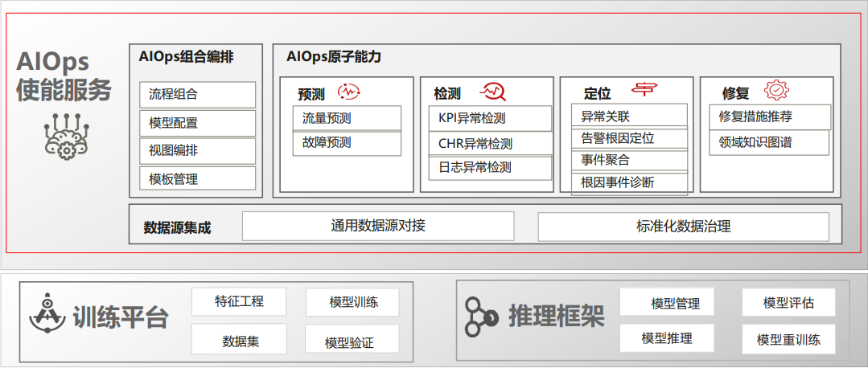This screenshot has height=368, width=868.
Task: Click the 模型评估 box
Action: [x=788, y=301]
